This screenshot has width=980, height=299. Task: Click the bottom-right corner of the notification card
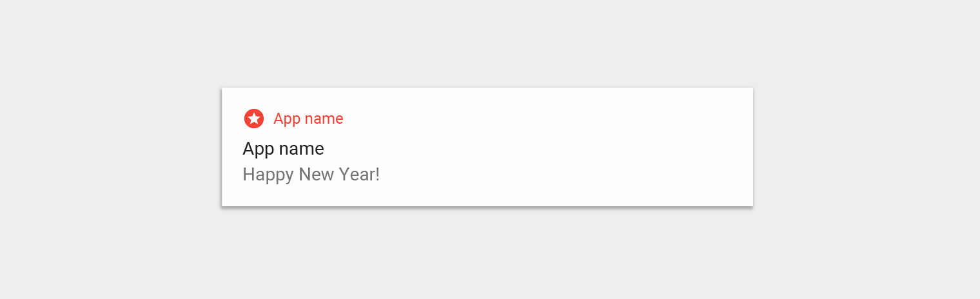click(751, 204)
